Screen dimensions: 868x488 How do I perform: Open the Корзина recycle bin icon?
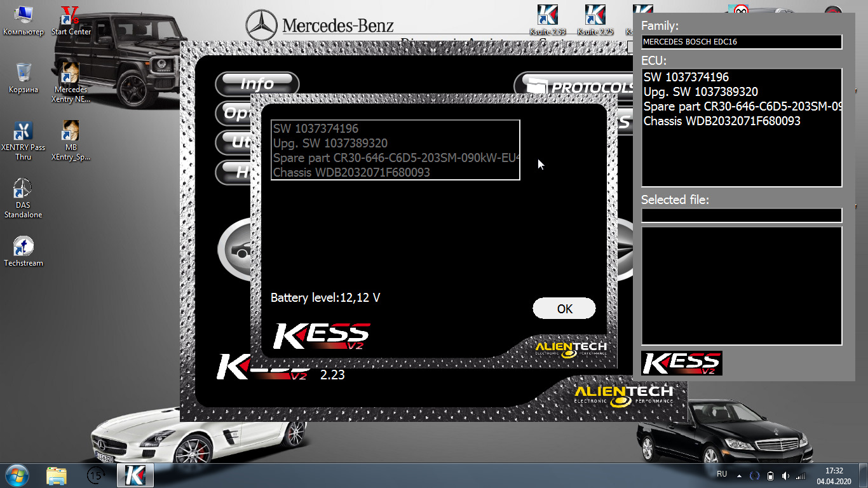pos(24,79)
